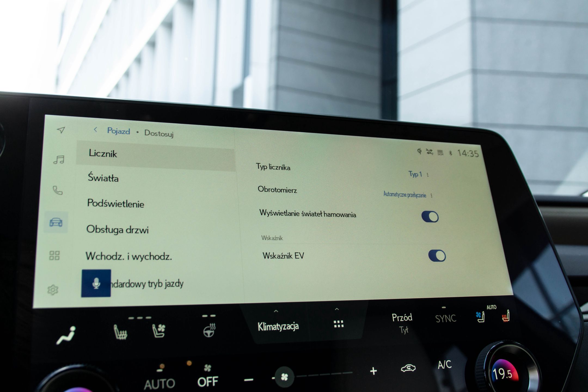Tap the 14:35 clock
This screenshot has width=588, height=392.
coord(468,154)
